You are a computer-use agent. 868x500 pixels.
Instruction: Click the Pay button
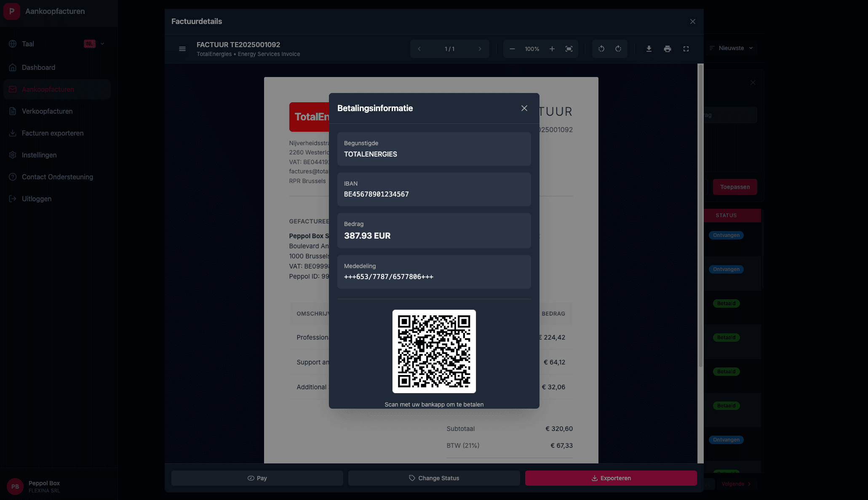point(257,478)
